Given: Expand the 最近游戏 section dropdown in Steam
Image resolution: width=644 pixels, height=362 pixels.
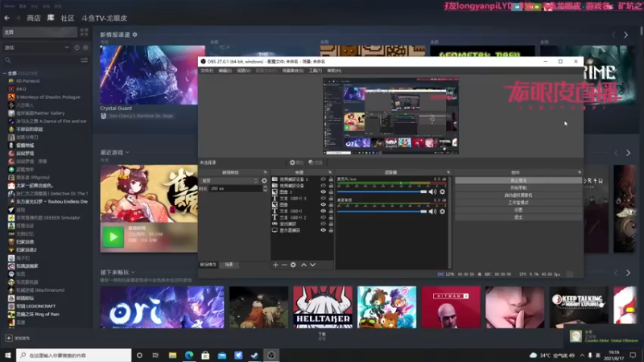Looking at the screenshot, I should click(127, 152).
